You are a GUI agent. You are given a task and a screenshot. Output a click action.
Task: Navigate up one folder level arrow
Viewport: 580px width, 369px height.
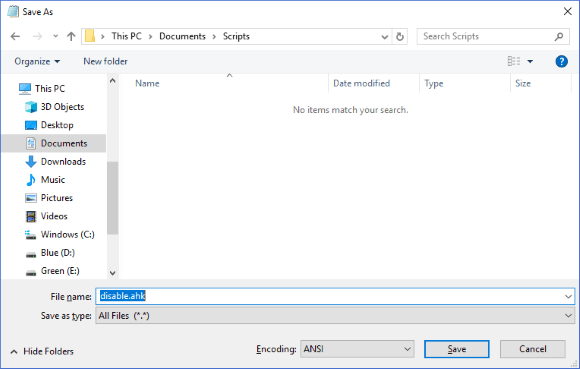pyautogui.click(x=71, y=36)
